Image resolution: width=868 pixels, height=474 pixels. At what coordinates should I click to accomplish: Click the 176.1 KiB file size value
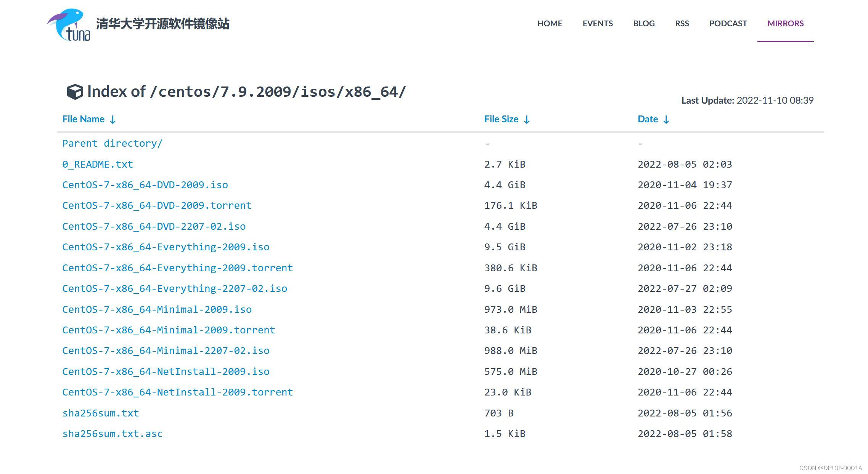[x=511, y=205]
